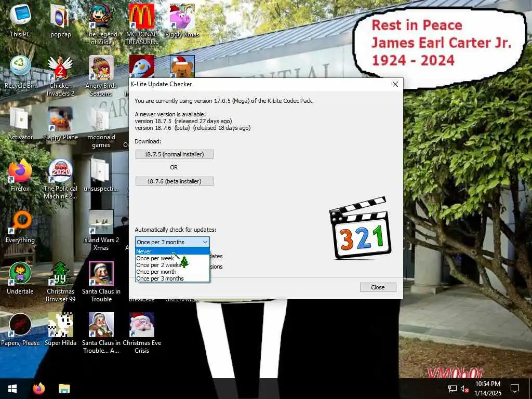This screenshot has width=532, height=399.
Task: Select the Santa Claus in Trouble icon
Action: (x=101, y=281)
